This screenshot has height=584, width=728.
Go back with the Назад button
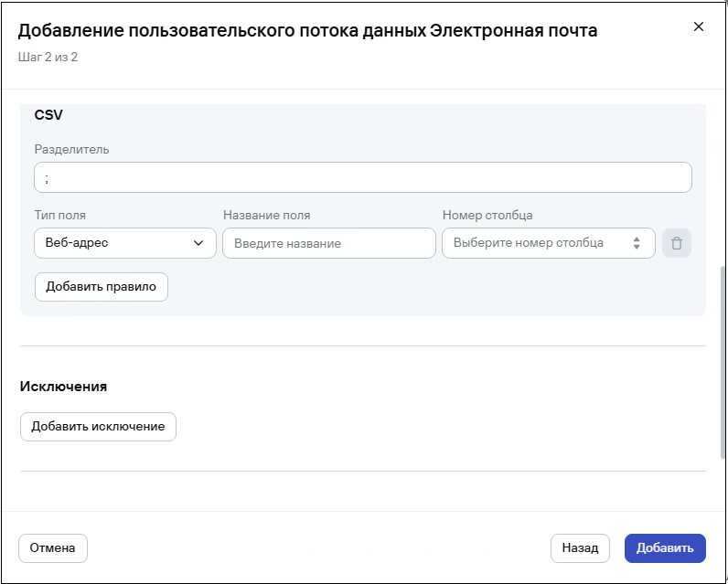pos(580,548)
